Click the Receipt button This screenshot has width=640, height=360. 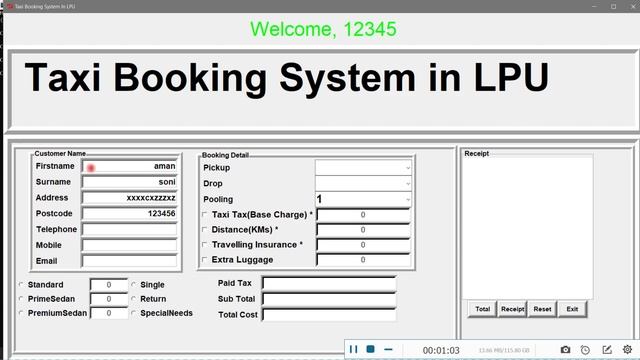tap(512, 309)
